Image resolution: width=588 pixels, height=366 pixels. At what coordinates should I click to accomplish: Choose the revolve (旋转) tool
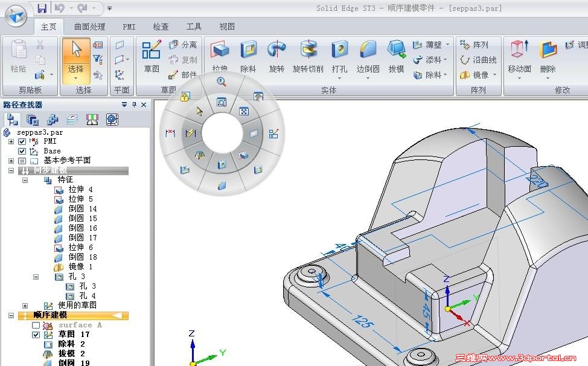pos(276,56)
